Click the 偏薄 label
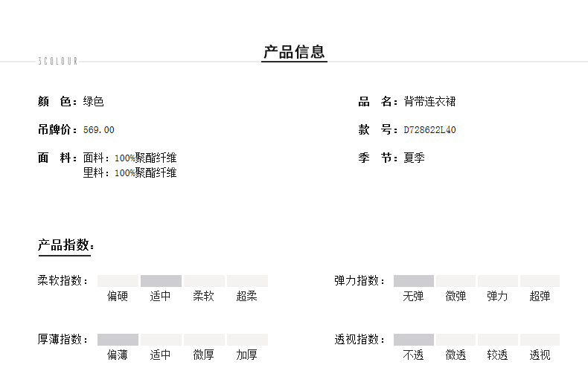Image resolution: width=588 pixels, height=365 pixels. coord(118,355)
